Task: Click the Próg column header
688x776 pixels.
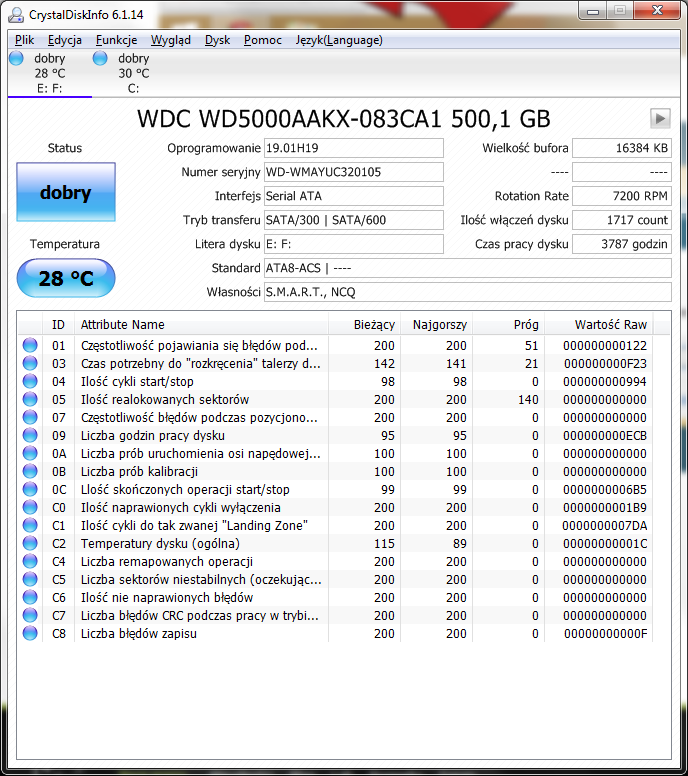Action: (x=508, y=325)
